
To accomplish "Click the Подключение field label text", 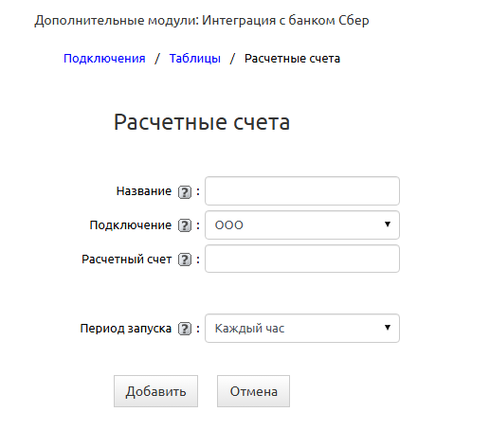I will coord(131,225).
